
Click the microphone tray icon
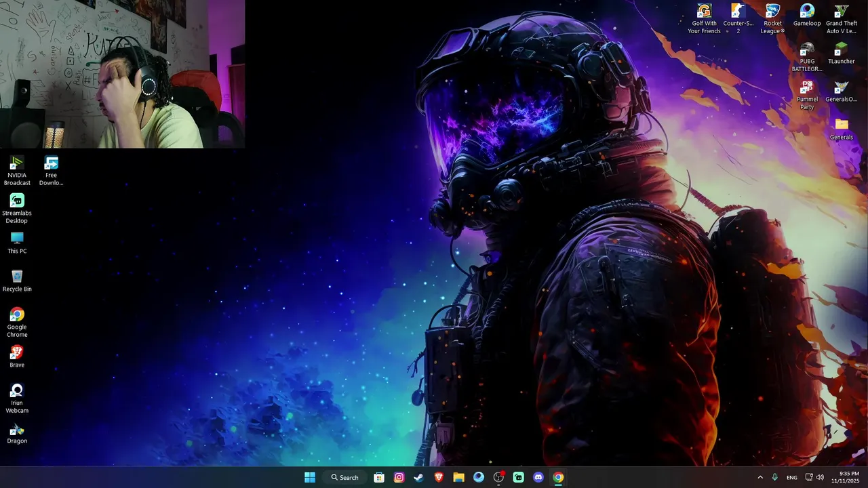point(775,477)
